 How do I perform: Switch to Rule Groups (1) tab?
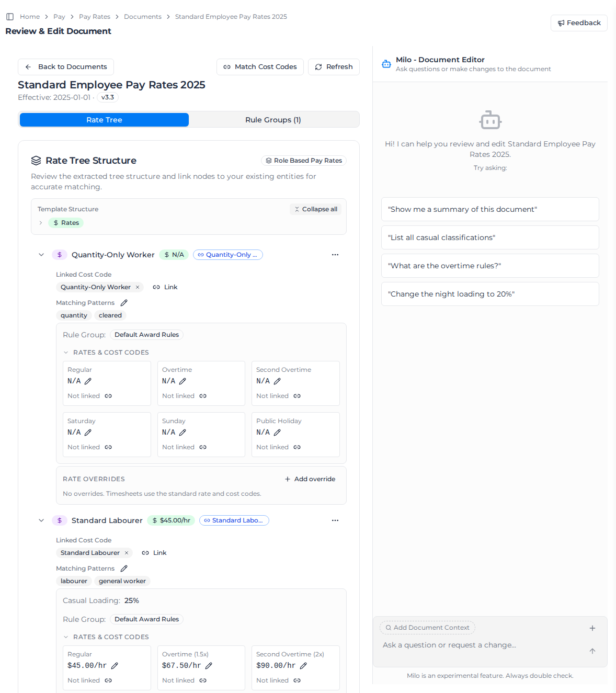[273, 120]
